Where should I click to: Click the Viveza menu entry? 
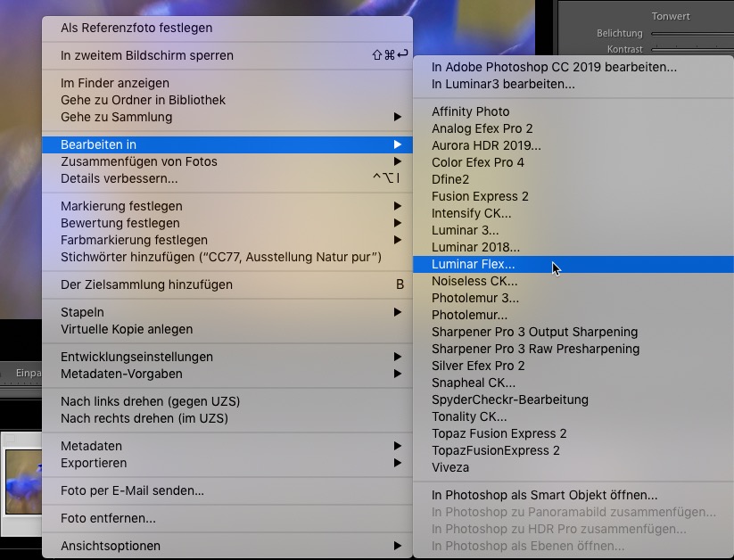(x=449, y=467)
